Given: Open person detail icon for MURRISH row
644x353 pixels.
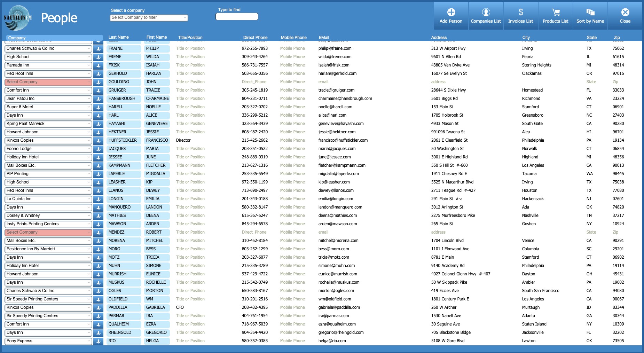Looking at the screenshot, I should [x=98, y=274].
